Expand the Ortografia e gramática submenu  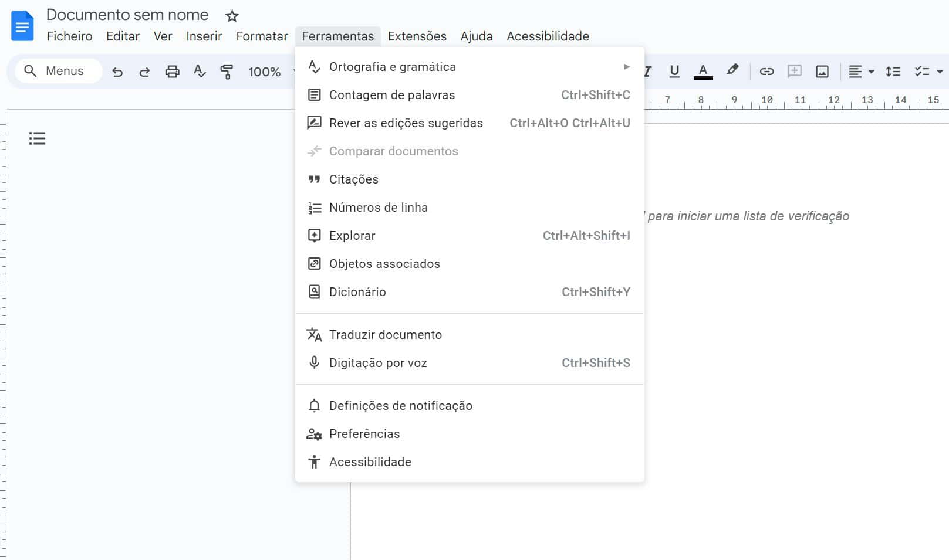click(x=626, y=66)
